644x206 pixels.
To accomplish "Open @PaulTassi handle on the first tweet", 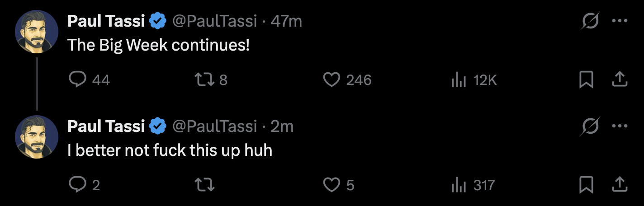I will coord(215,21).
